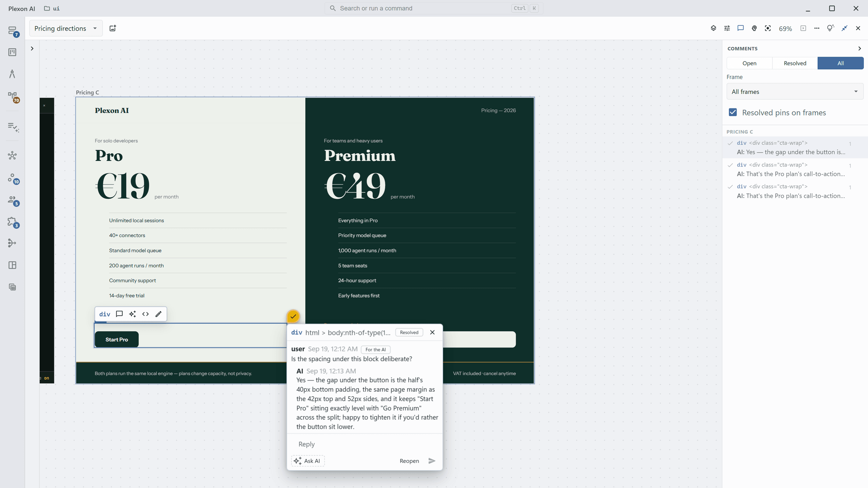Click the yellow resolved comment pin on the frame

tap(293, 316)
